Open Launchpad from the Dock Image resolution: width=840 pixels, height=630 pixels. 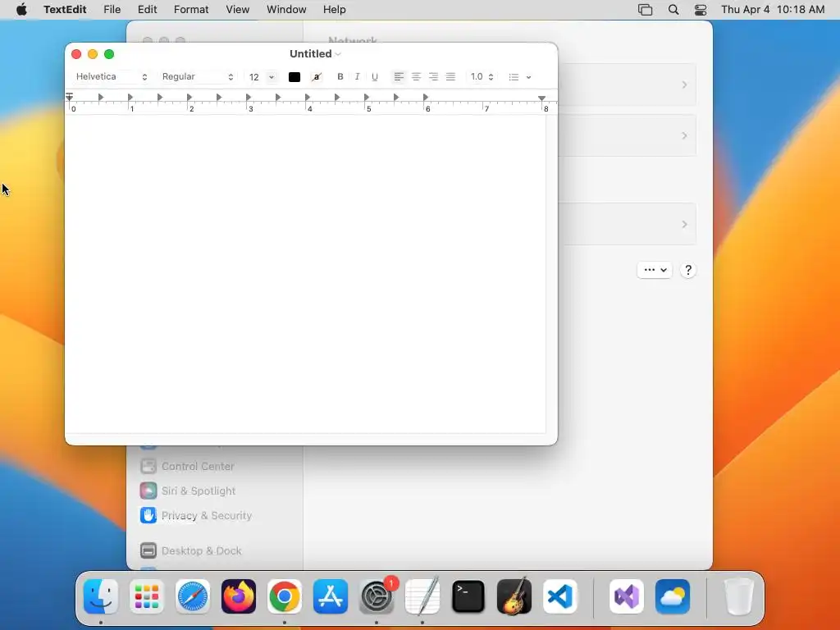[x=147, y=596]
